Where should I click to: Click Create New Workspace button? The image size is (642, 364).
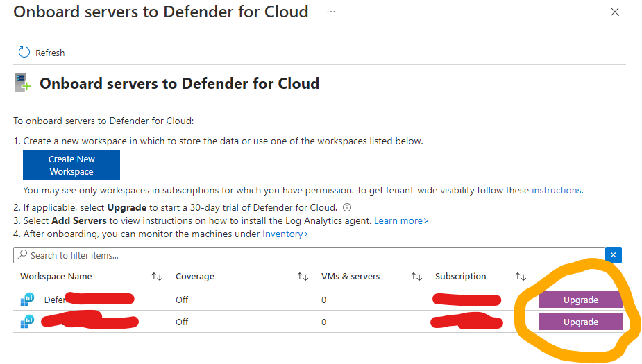(71, 165)
